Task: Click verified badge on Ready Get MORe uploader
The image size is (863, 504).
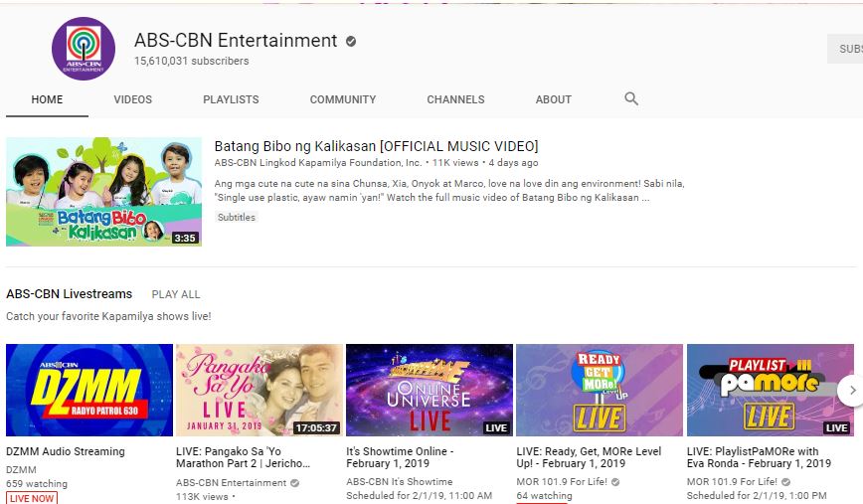Action: click(615, 482)
